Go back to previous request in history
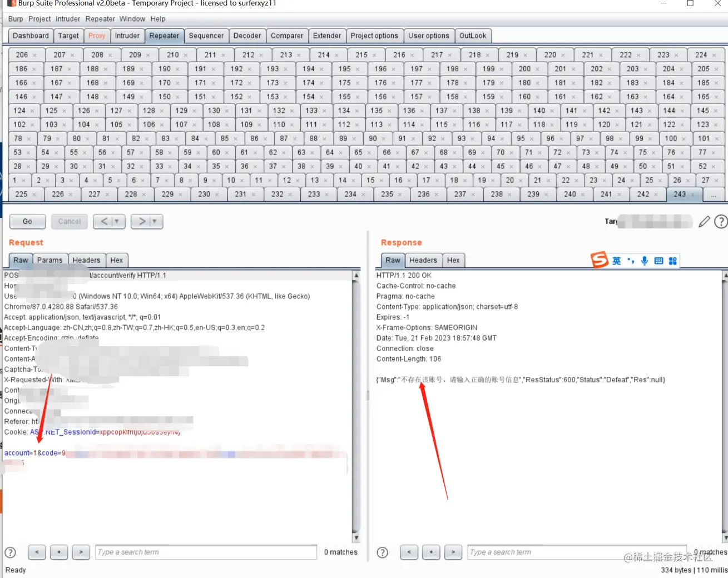 (103, 221)
